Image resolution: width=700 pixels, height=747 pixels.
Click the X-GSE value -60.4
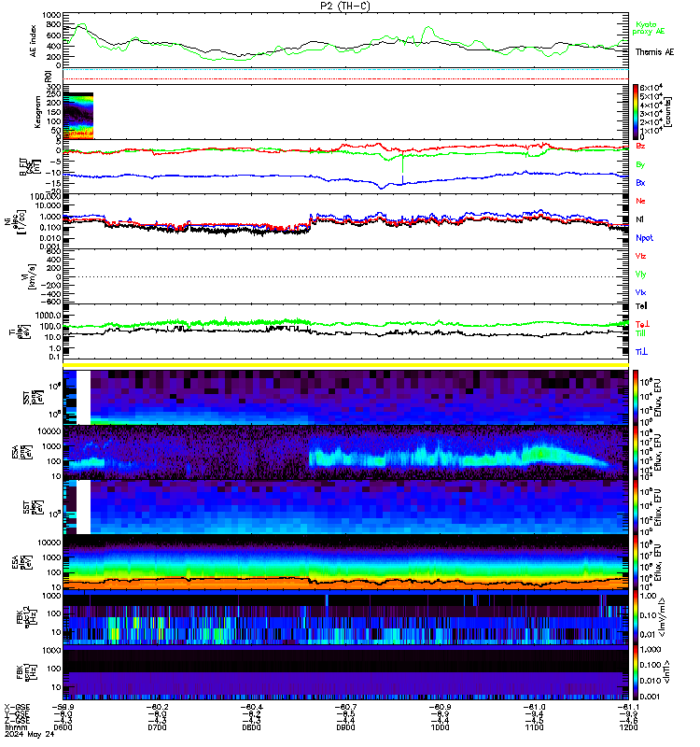(x=250, y=707)
